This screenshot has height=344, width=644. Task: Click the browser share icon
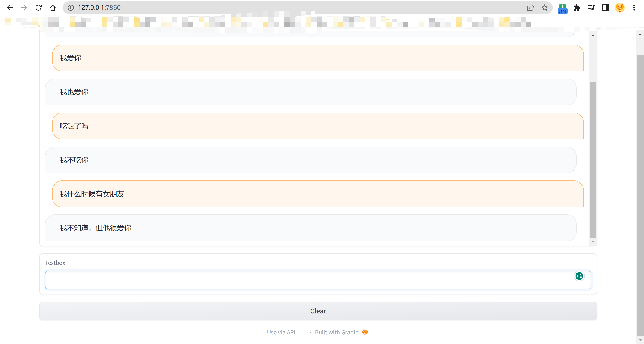point(530,8)
